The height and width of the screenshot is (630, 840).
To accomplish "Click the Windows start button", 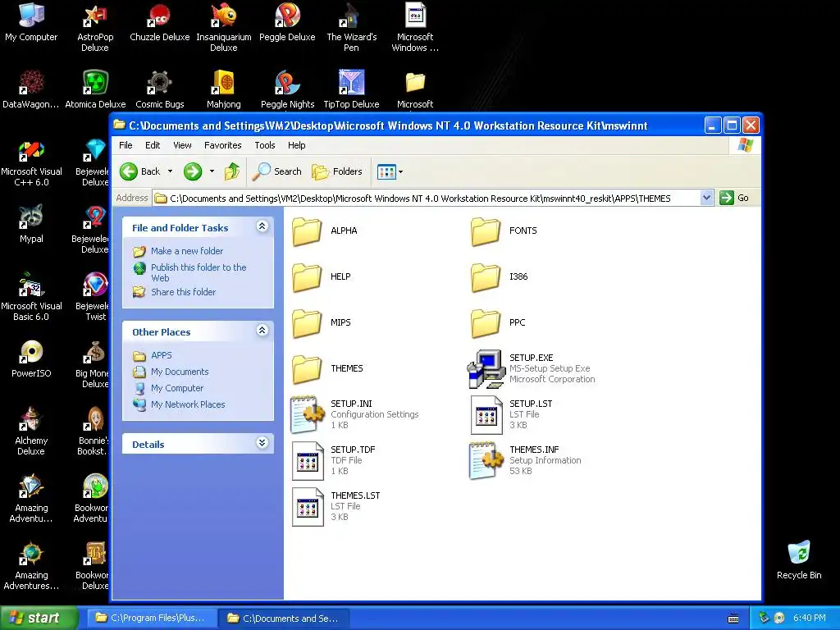I will pyautogui.click(x=39, y=618).
